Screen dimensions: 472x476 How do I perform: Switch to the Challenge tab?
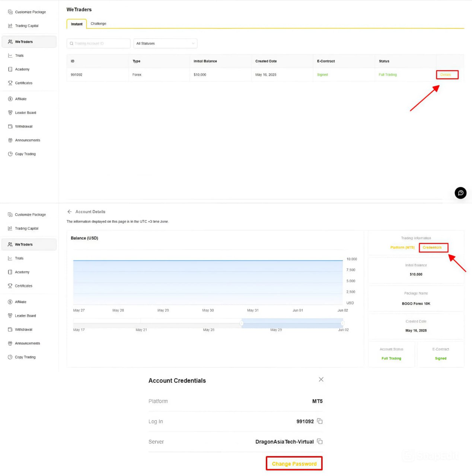coord(98,24)
